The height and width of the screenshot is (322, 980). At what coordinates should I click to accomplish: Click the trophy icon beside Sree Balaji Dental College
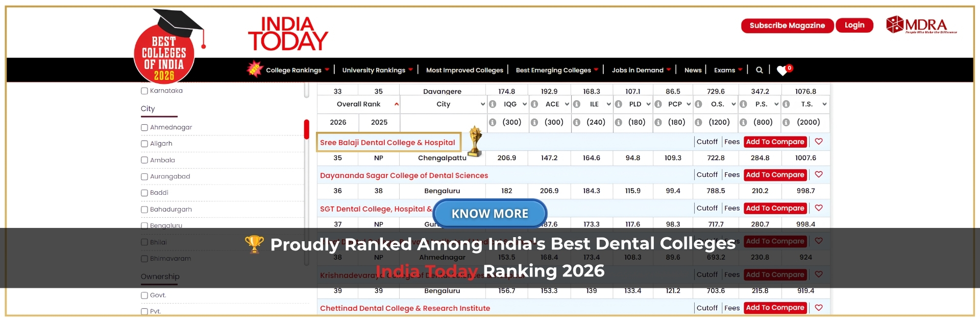pos(476,141)
